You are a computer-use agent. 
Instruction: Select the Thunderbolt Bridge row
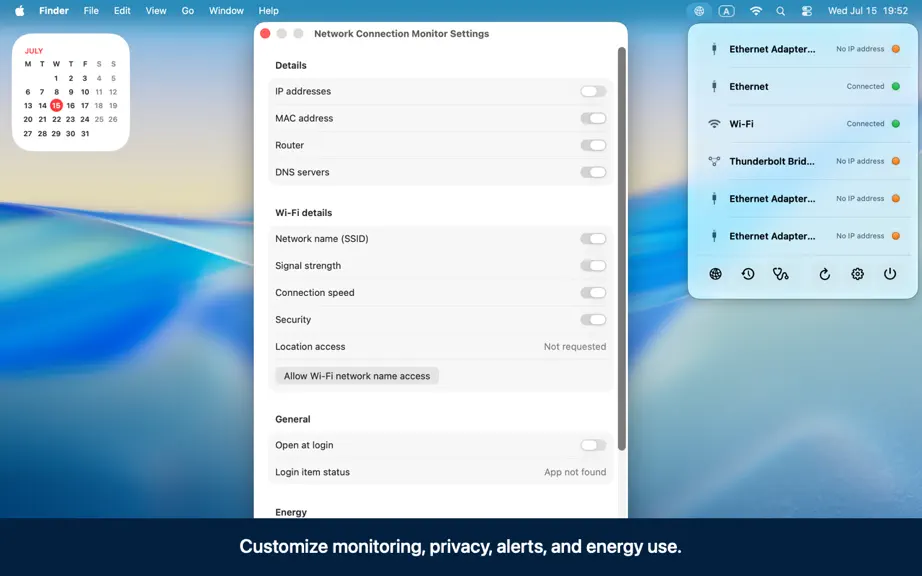(x=803, y=161)
